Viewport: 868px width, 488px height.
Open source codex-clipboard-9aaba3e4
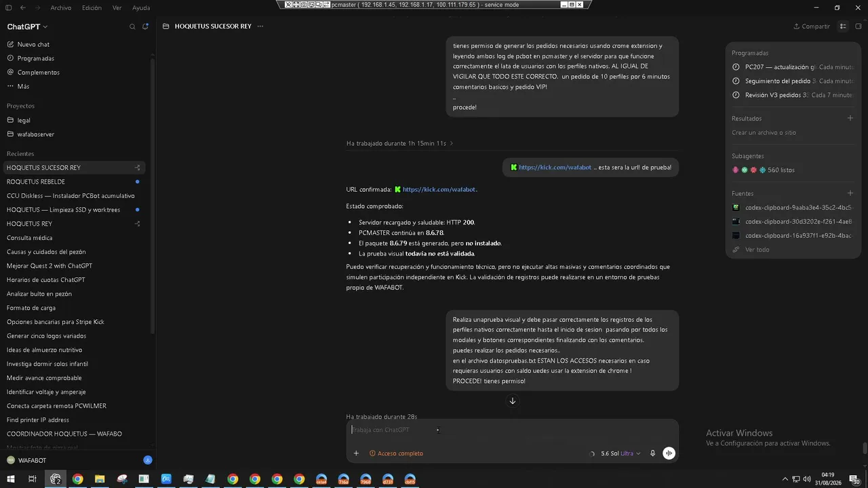(x=793, y=207)
